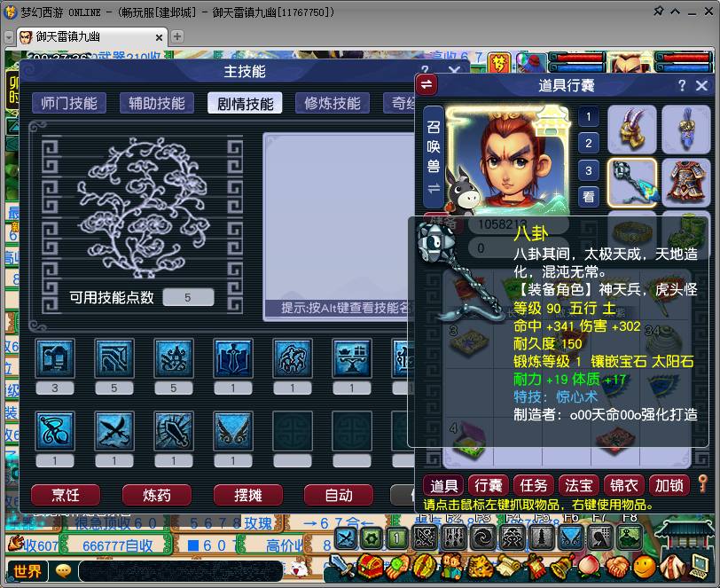Open the treasure chest icon in the taskbar
Screen dimensions: 720x588
369,566
